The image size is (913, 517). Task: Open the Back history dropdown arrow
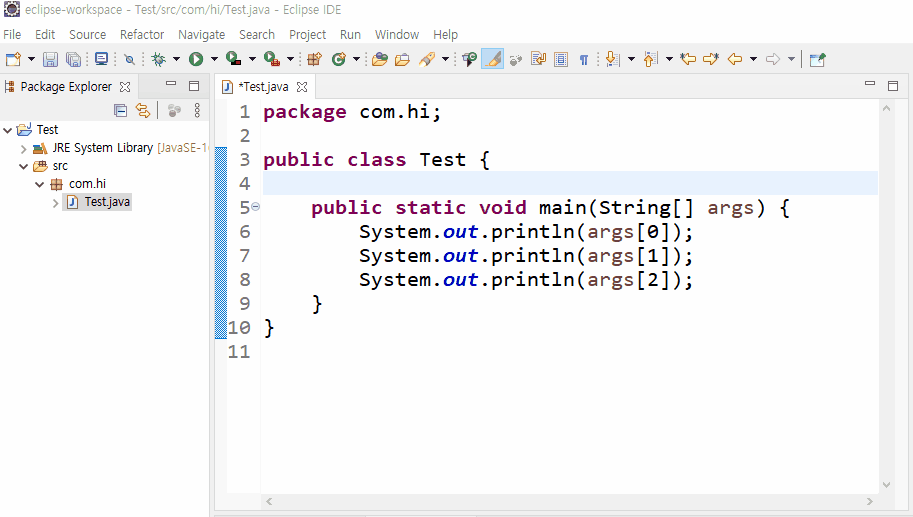coord(753,59)
